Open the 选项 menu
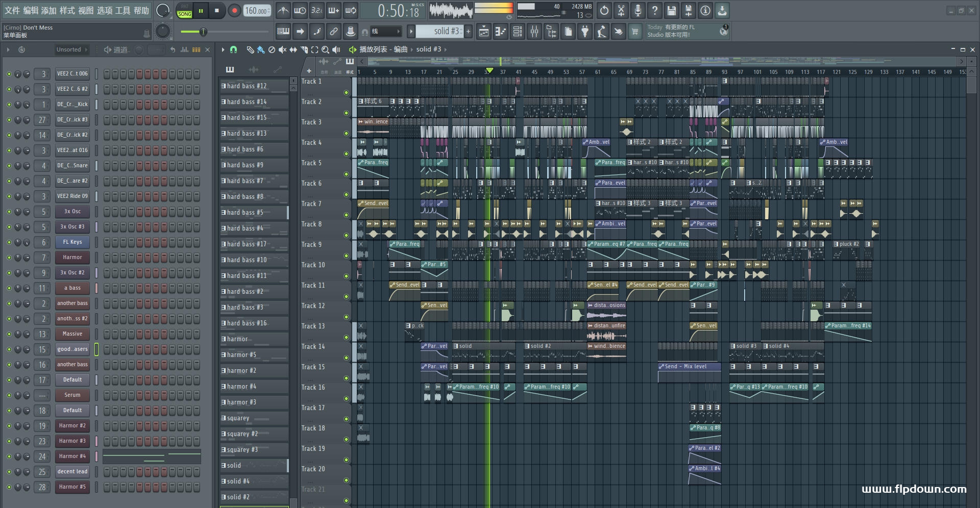The image size is (980, 508). click(104, 10)
